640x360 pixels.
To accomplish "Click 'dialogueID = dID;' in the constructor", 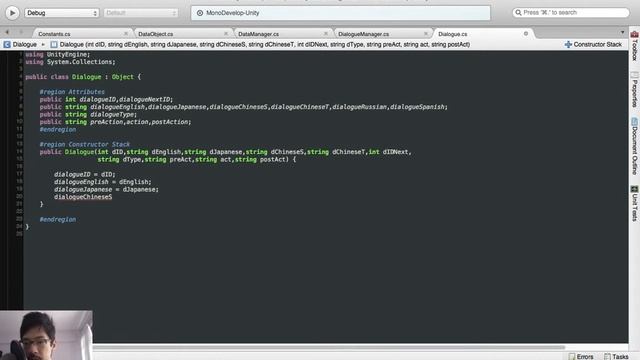I will point(84,174).
